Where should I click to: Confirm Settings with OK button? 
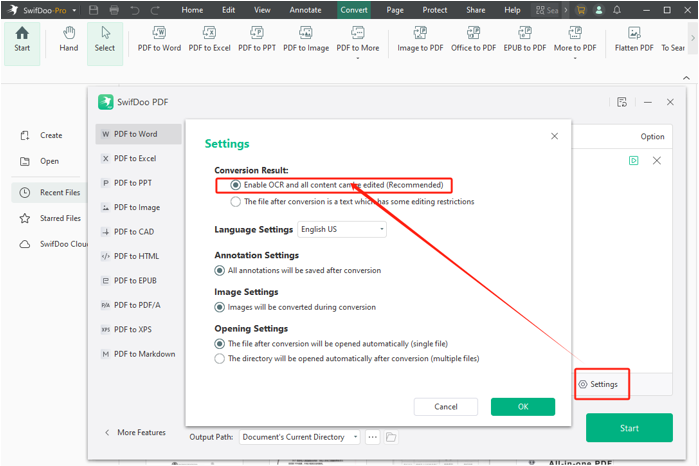click(523, 407)
